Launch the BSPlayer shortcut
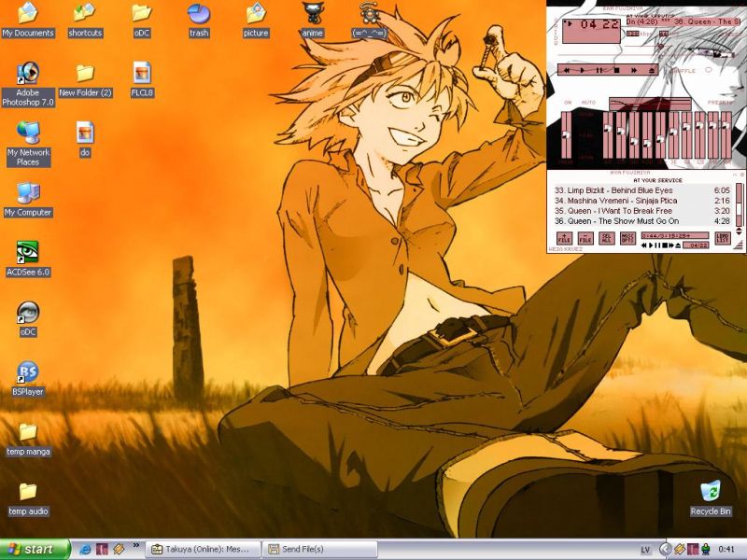747x560 pixels. 28,379
